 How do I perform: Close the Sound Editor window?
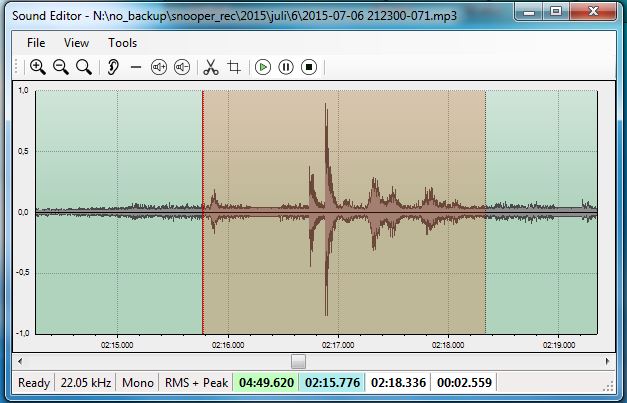pyautogui.click(x=593, y=12)
